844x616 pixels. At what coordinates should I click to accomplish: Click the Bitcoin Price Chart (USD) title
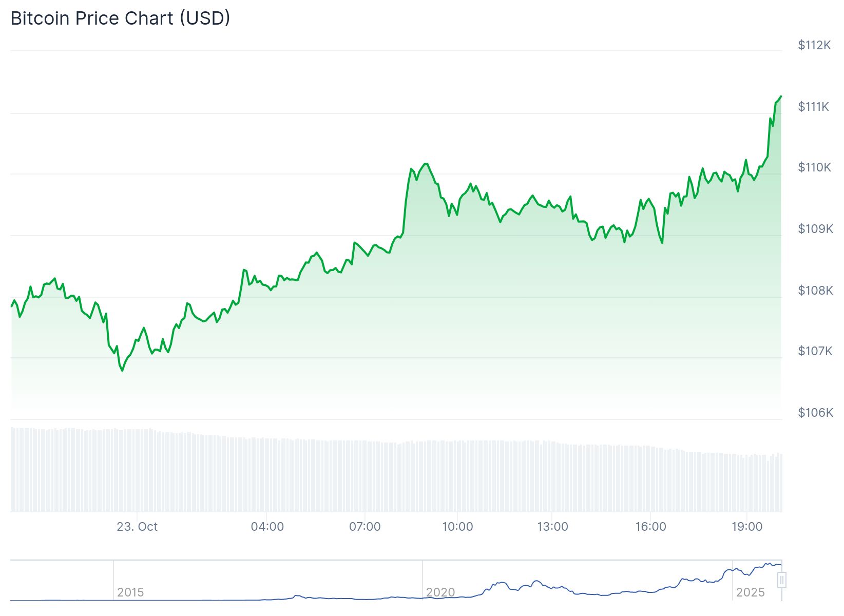coord(120,18)
